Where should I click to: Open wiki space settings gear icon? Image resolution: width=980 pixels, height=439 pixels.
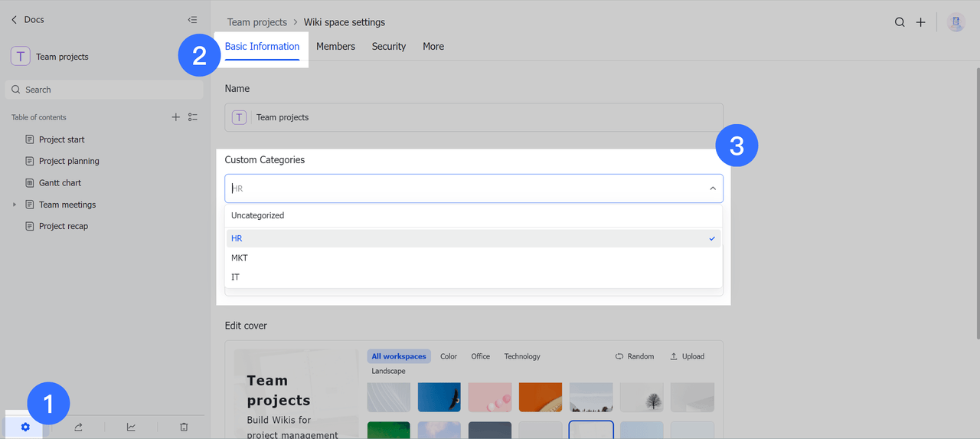25,427
